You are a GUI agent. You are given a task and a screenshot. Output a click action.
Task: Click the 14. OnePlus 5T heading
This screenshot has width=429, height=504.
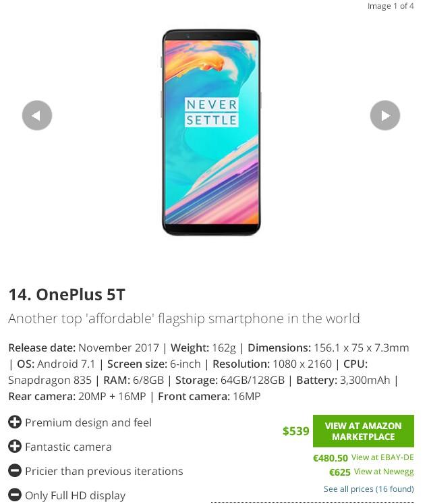tap(67, 294)
